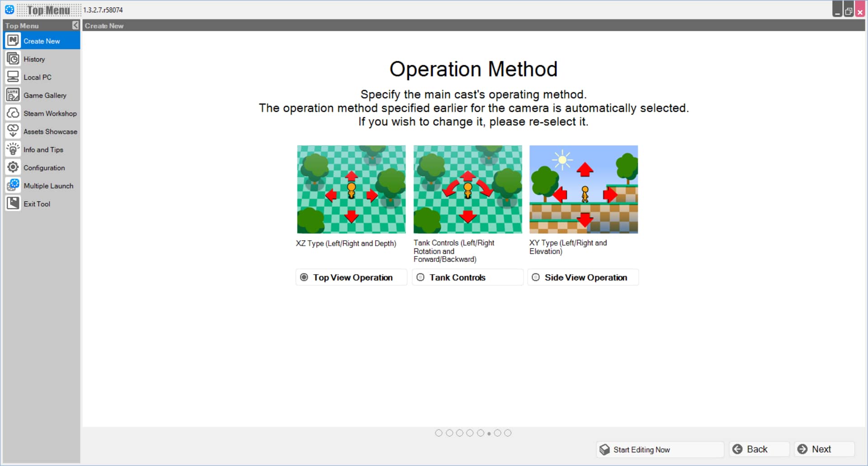Select Create New menu item

point(42,41)
